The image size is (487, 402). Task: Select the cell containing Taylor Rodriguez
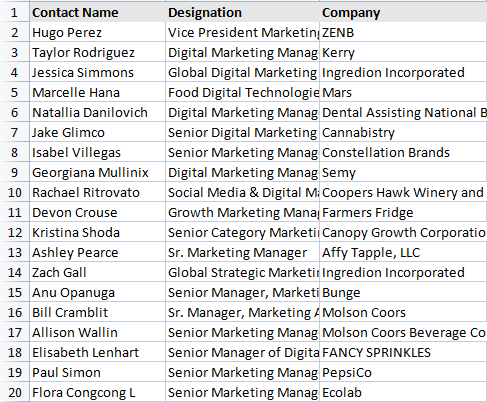97,52
